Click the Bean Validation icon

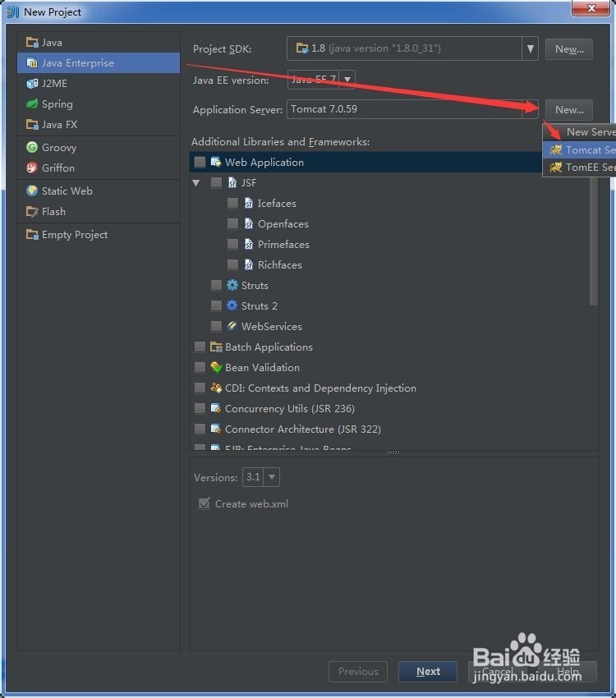[216, 367]
